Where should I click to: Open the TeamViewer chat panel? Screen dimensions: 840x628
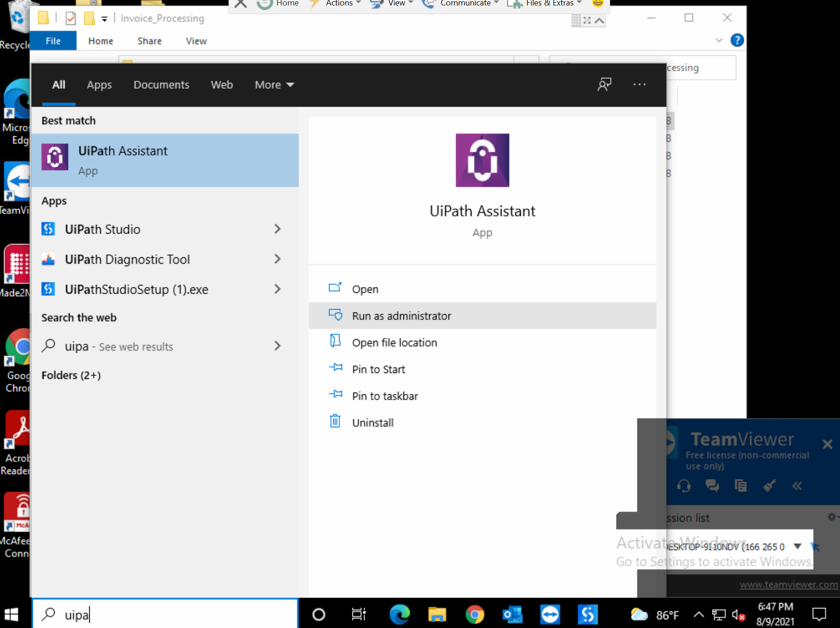tap(713, 486)
